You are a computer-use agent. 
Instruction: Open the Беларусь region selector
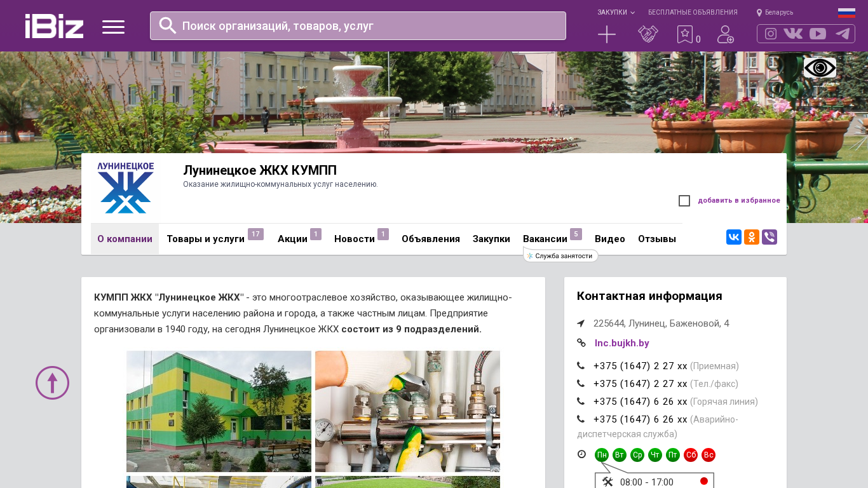(775, 13)
